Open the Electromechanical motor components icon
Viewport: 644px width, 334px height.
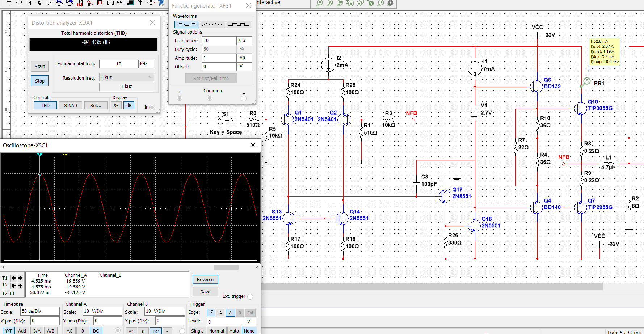(x=151, y=2)
